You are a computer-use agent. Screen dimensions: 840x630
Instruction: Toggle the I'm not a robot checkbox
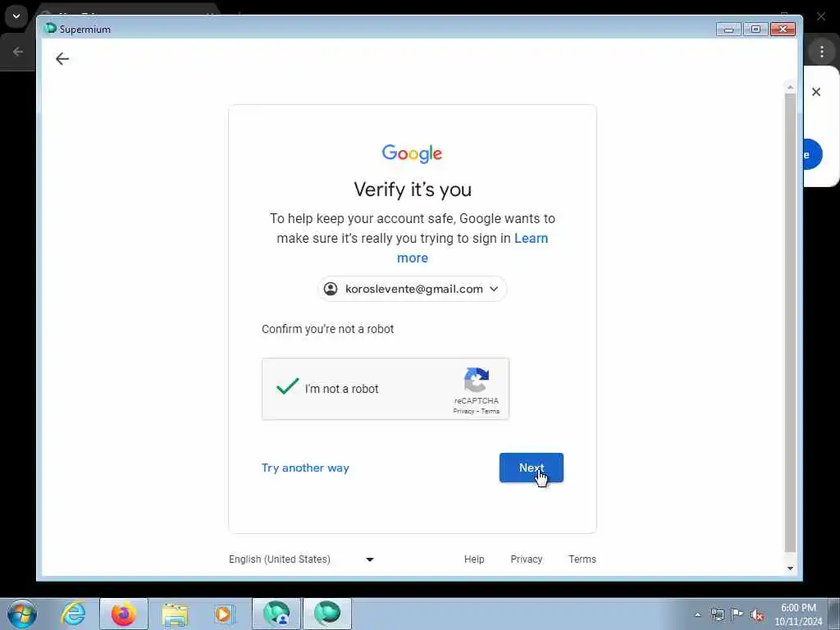tap(287, 386)
